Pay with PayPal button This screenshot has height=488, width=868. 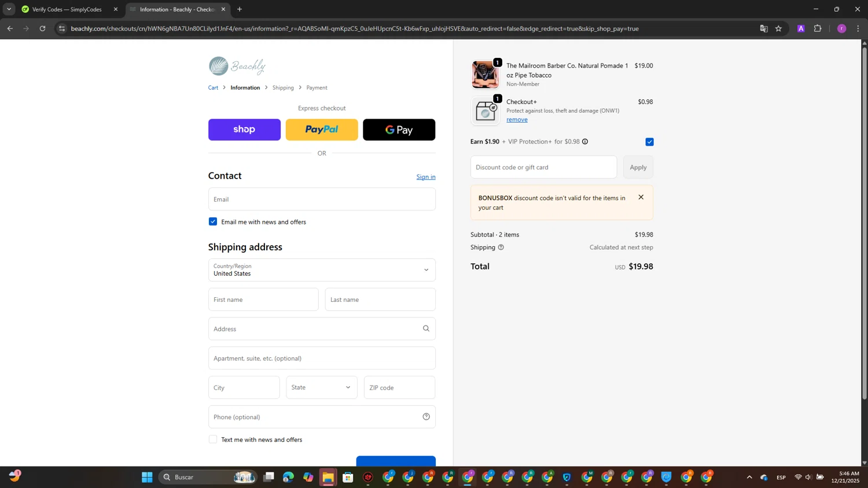pyautogui.click(x=322, y=130)
